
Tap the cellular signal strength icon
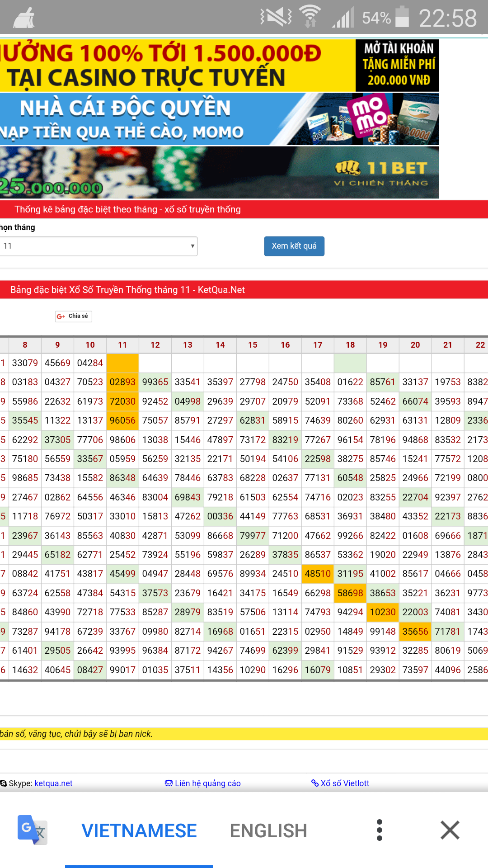tap(343, 17)
